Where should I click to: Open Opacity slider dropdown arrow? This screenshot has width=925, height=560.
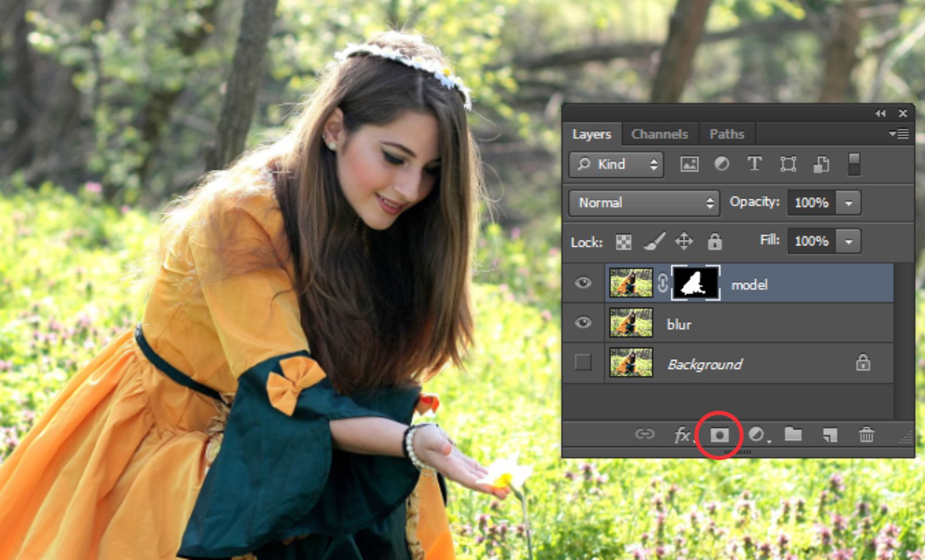[x=849, y=203]
